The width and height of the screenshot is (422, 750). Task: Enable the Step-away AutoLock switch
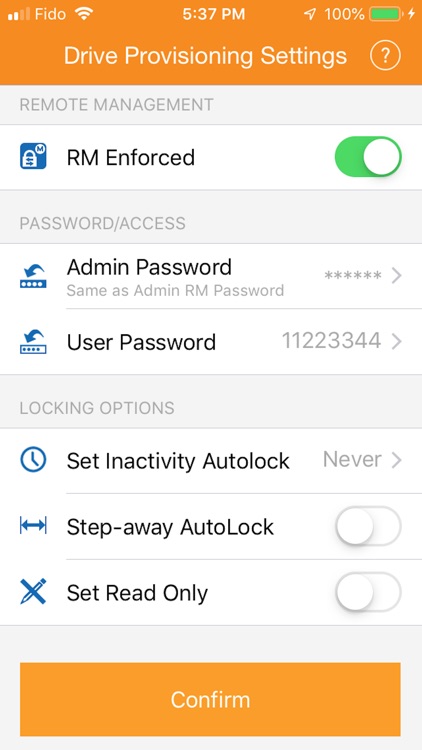tap(368, 526)
